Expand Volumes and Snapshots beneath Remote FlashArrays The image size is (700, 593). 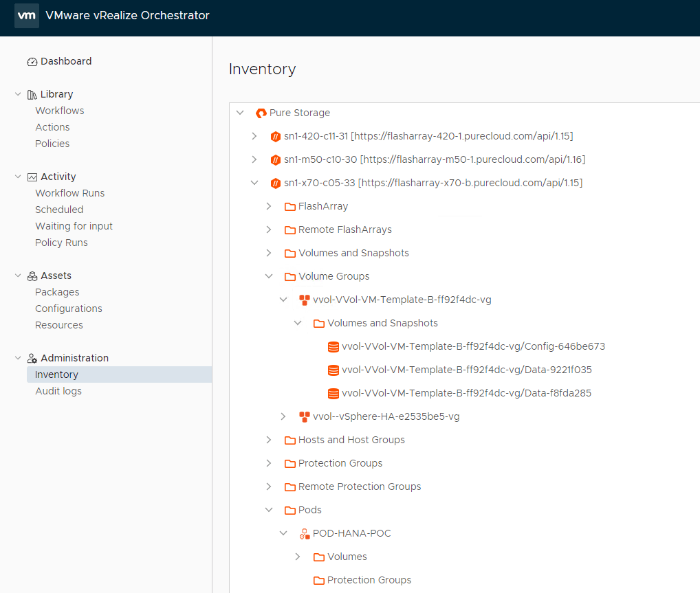coord(269,253)
